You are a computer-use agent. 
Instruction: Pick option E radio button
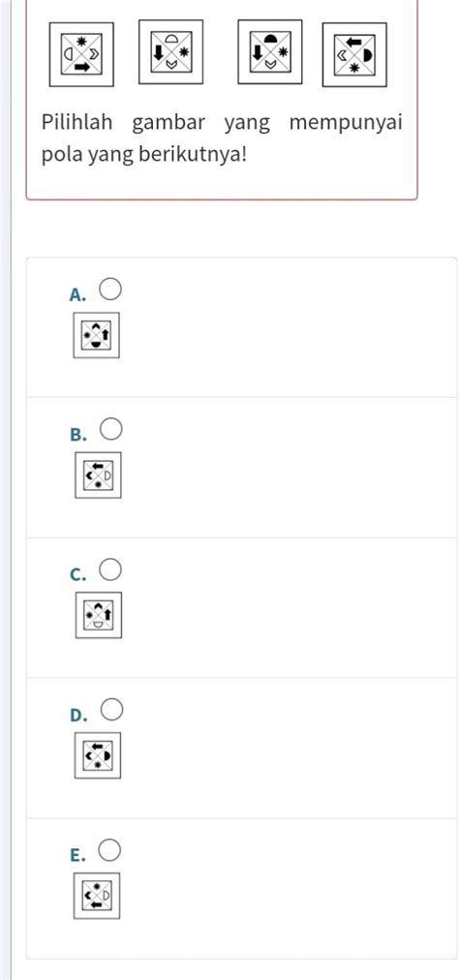(x=110, y=850)
